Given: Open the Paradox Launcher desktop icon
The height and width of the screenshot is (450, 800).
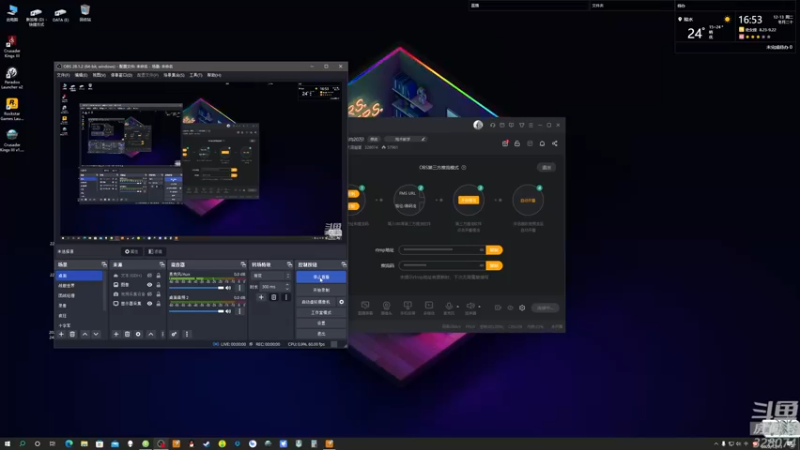Looking at the screenshot, I should (12, 78).
